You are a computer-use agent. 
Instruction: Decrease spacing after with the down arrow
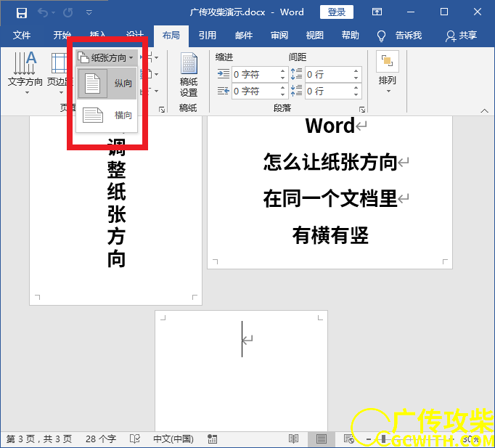point(356,94)
